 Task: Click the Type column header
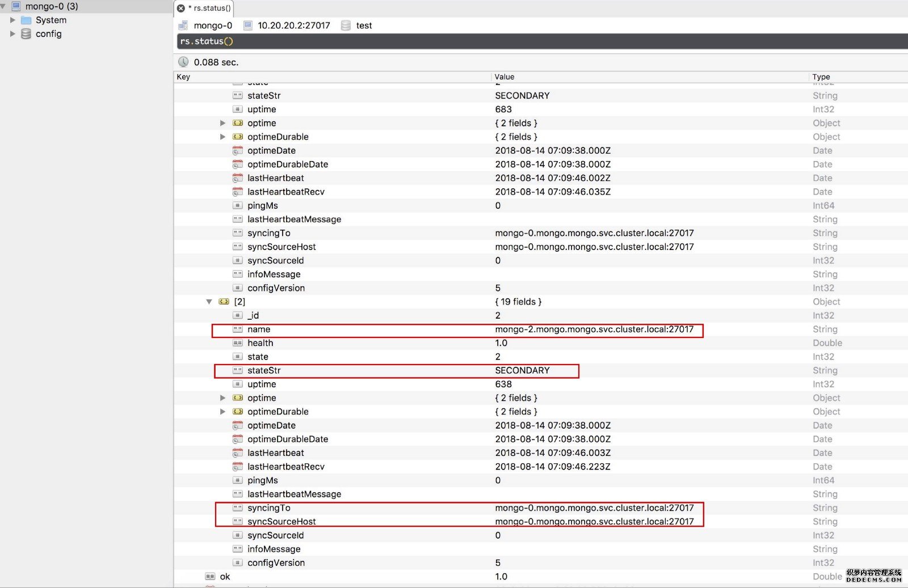point(821,77)
